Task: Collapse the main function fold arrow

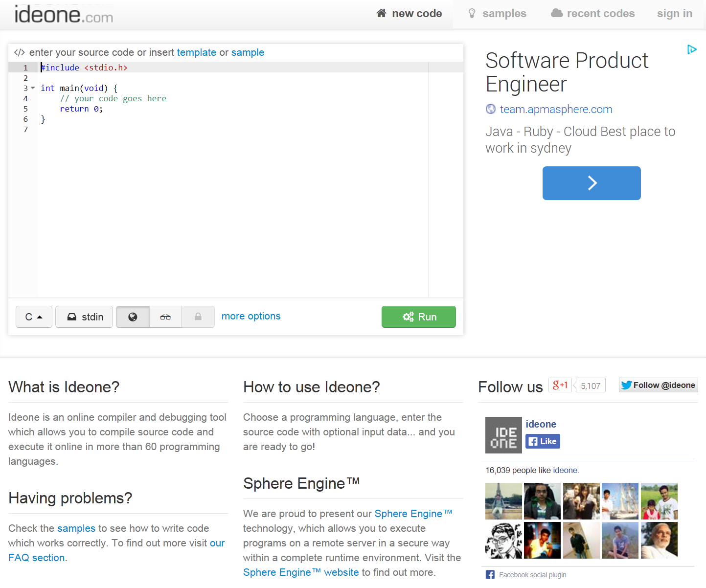Action: coord(33,88)
